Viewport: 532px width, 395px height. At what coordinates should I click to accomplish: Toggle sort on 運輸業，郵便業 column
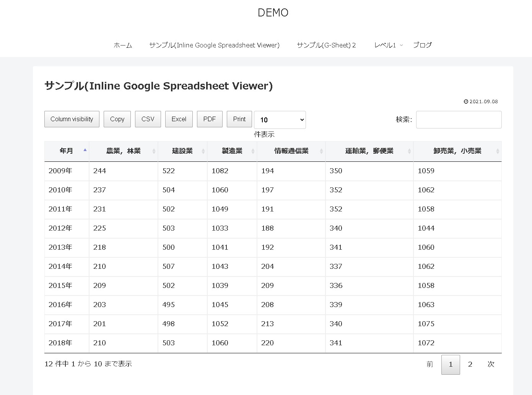pos(409,151)
